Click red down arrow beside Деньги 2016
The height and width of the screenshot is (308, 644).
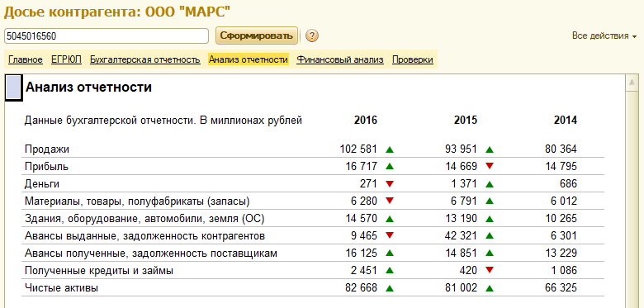point(390,183)
